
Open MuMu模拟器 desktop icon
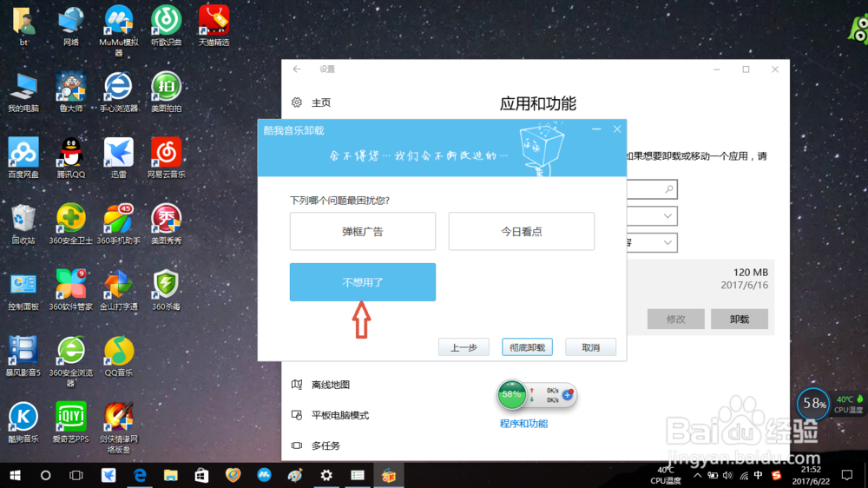118,30
